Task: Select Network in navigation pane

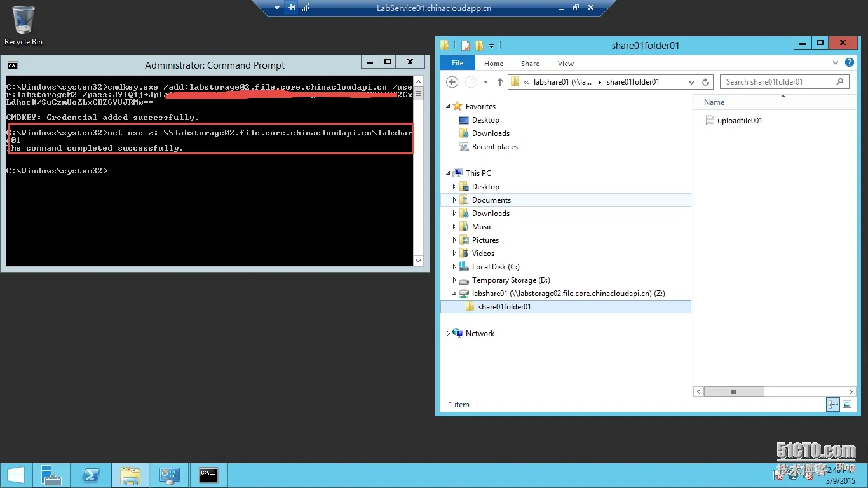Action: 480,334
